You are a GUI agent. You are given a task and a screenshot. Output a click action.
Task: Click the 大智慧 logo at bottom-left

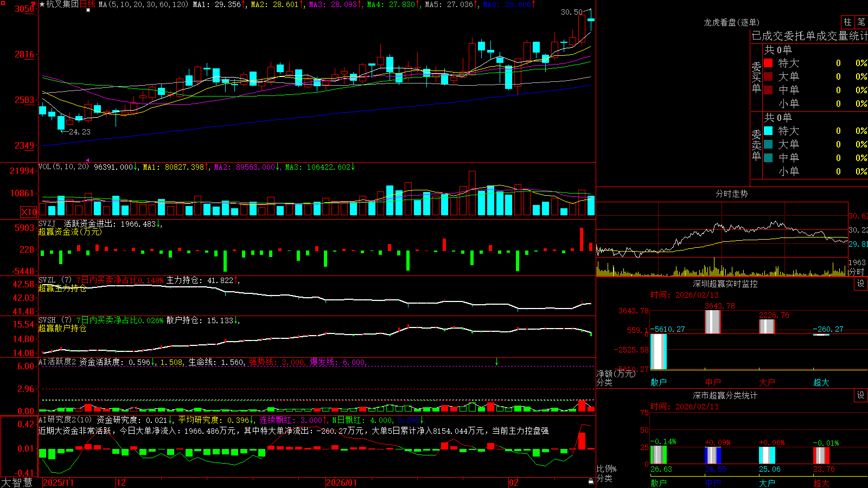click(x=17, y=483)
